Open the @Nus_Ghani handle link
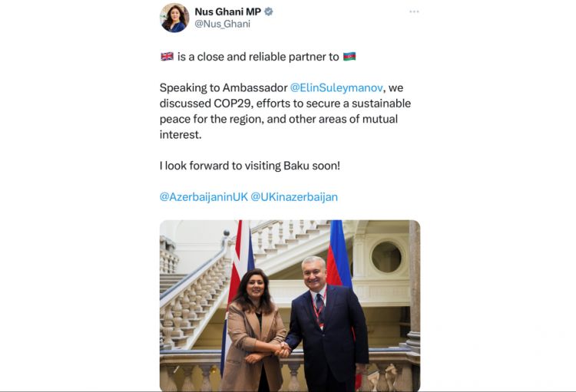576x392 pixels. coord(222,24)
